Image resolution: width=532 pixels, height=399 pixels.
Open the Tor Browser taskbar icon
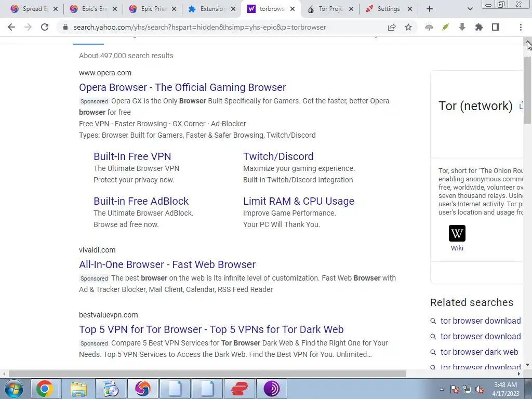[x=271, y=389]
